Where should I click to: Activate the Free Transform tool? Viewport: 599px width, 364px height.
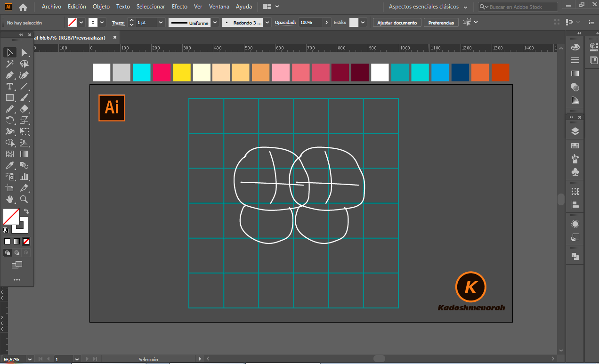click(24, 131)
